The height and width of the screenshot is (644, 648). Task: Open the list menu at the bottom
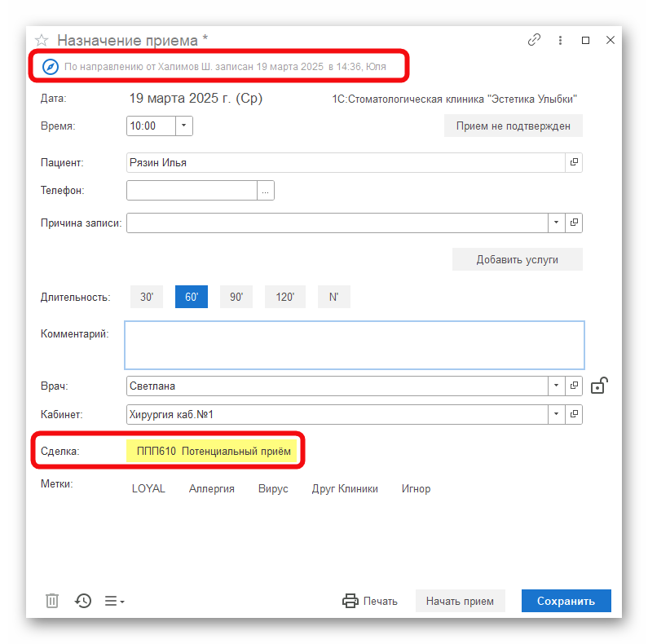114,601
